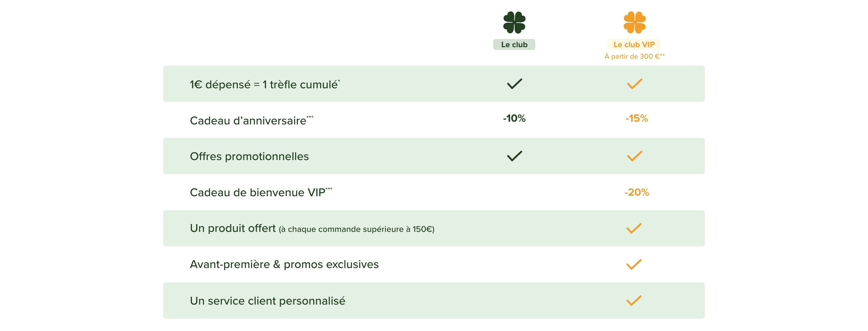Click green checkmark for Offres promotionnelles
Image resolution: width=868 pixels, height=331 pixels.
(514, 156)
